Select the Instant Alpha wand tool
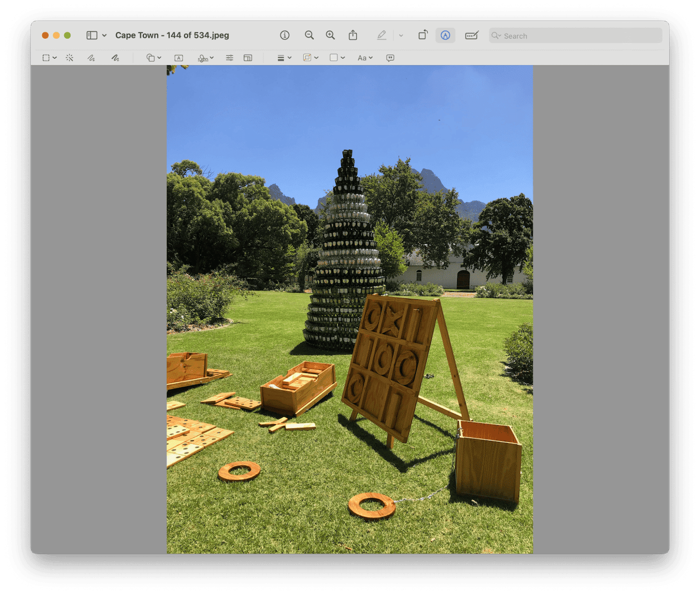Viewport: 700px width, 595px height. [69, 58]
